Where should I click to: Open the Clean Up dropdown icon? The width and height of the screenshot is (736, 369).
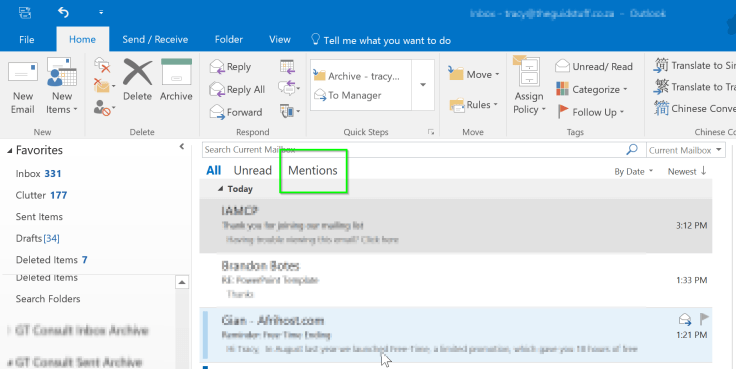104,86
